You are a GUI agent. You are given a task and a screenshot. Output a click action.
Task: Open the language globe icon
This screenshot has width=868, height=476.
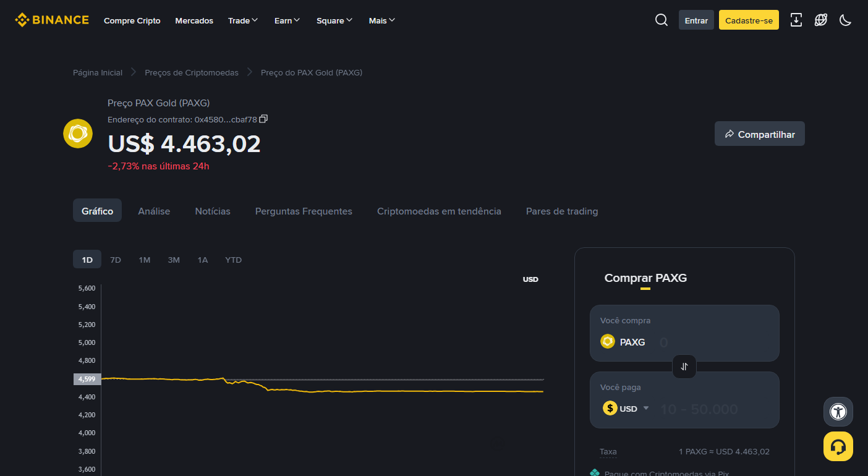pos(821,20)
